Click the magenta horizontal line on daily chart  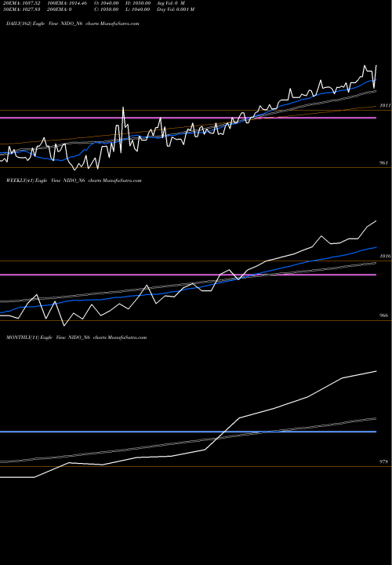click(x=188, y=118)
